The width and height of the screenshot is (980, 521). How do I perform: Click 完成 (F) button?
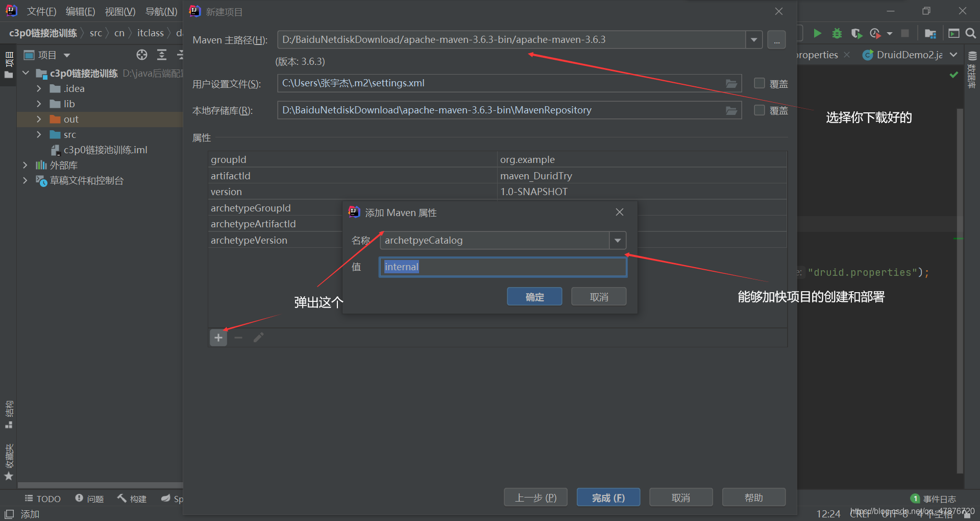(x=608, y=498)
